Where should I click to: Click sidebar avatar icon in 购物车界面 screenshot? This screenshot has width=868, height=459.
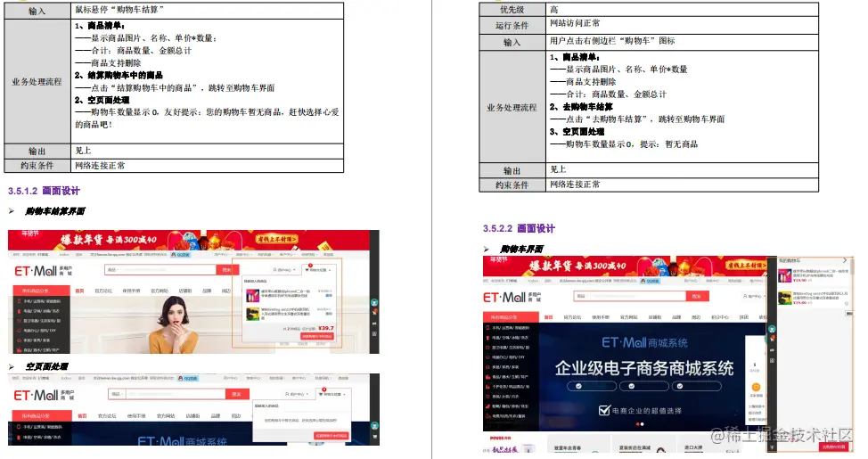(x=771, y=330)
